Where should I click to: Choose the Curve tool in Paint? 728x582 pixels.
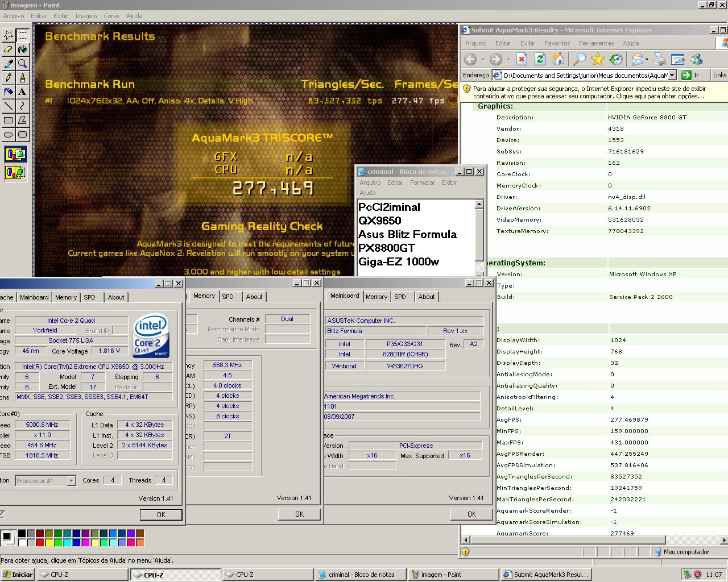point(23,106)
